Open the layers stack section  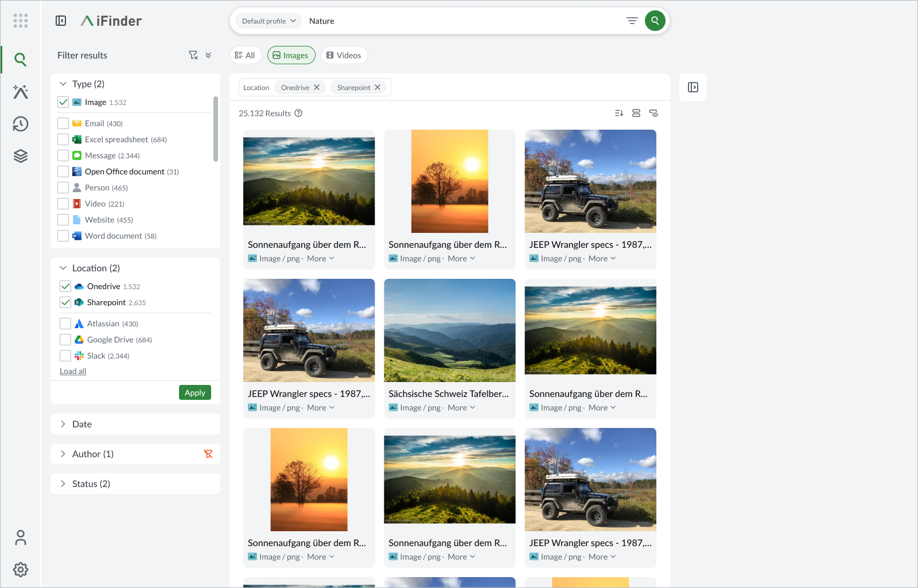pos(21,156)
